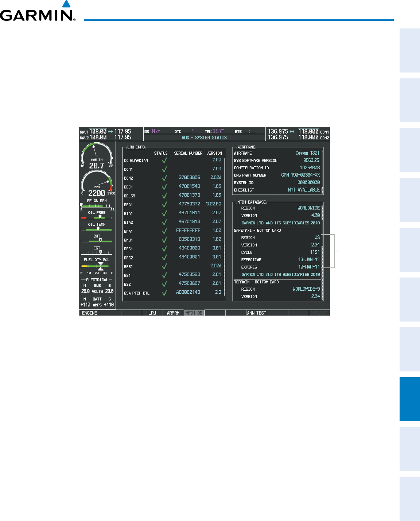
Task: Click the COM2 status checkmark
Action: pyautogui.click(x=164, y=178)
